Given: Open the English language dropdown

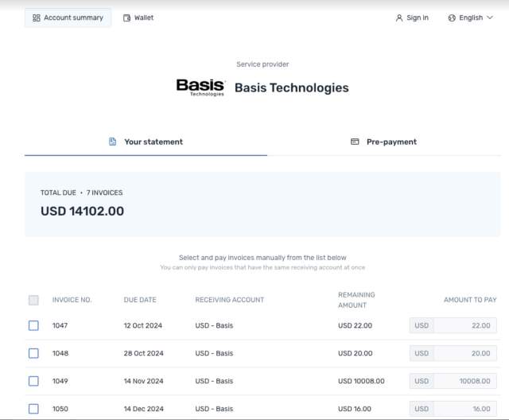Looking at the screenshot, I should 470,17.
